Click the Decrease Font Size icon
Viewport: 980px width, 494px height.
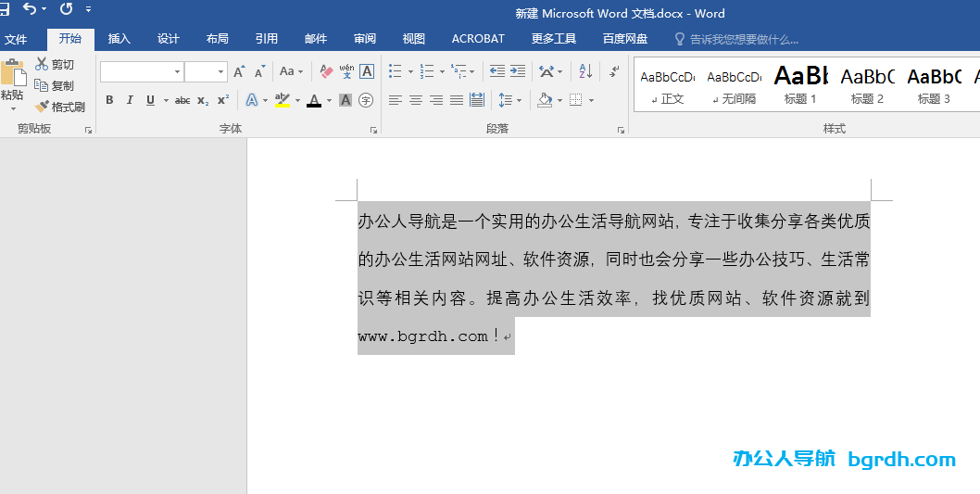pos(260,71)
